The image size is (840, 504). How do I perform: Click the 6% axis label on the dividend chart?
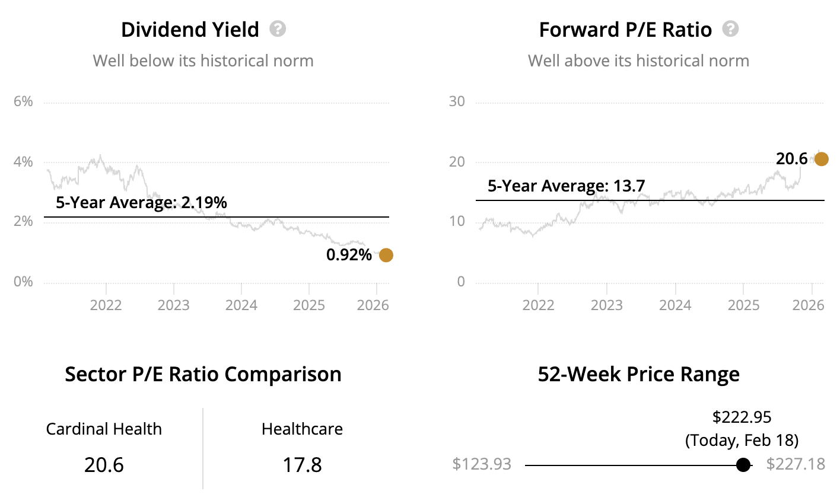[x=23, y=102]
